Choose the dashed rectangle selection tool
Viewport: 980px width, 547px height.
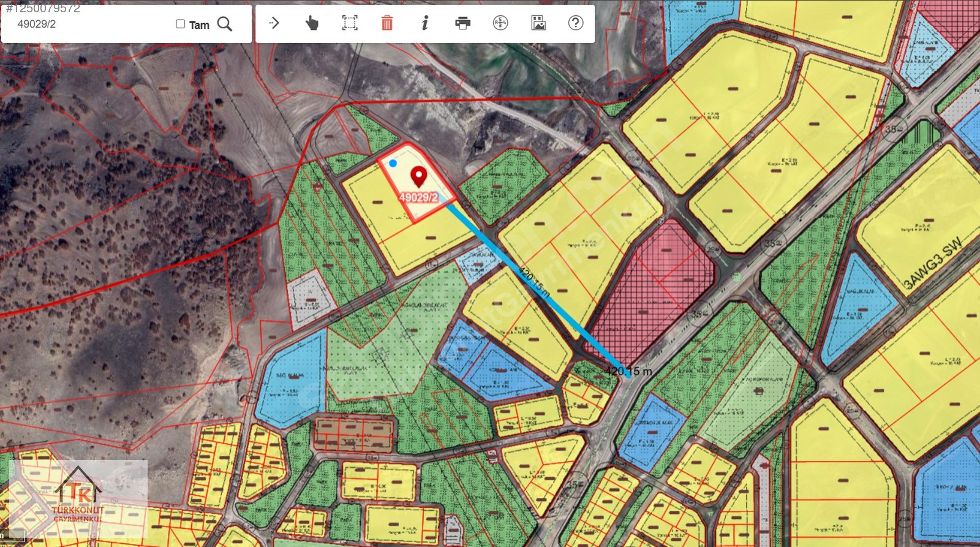350,23
